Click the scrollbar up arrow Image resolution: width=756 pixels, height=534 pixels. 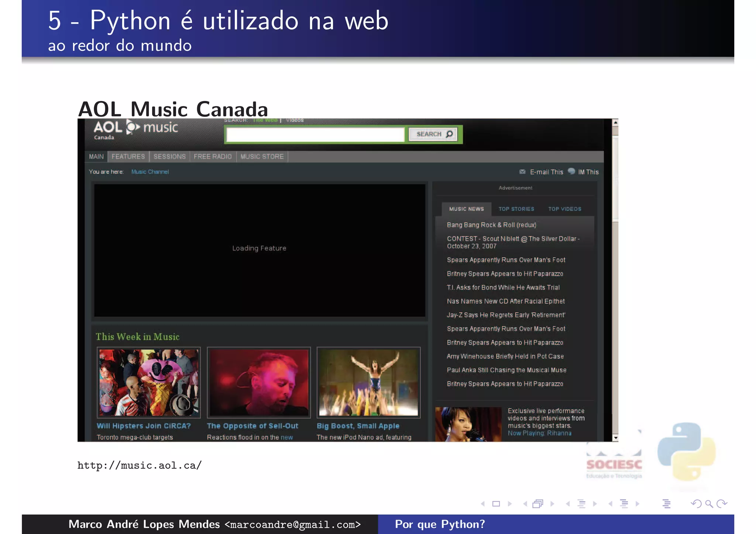[615, 122]
